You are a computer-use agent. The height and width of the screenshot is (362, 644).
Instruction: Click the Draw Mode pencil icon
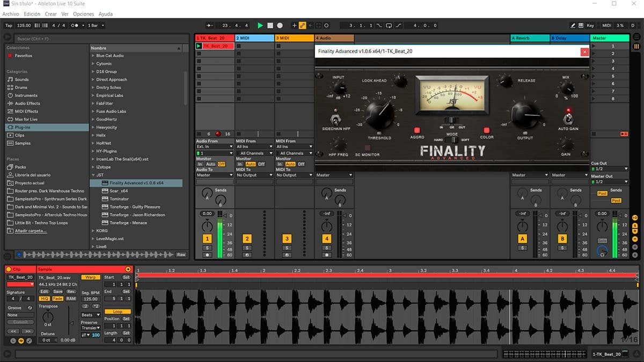point(574,25)
